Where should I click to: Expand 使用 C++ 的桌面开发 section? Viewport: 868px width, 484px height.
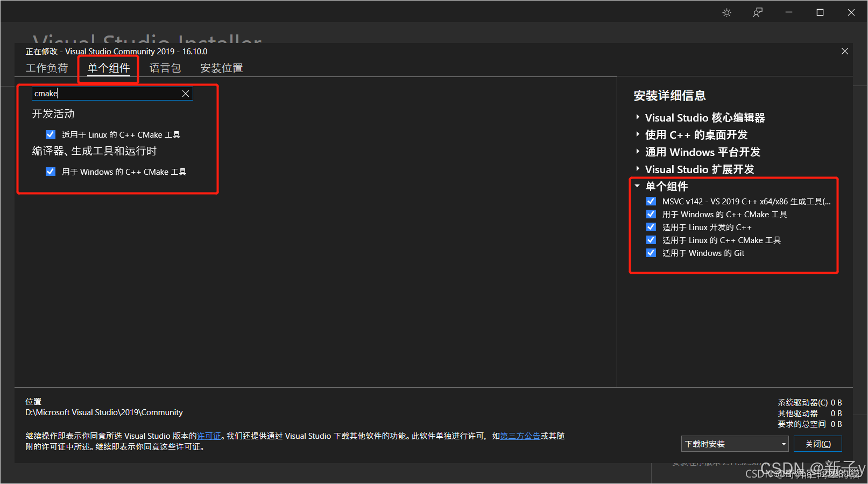pos(637,134)
